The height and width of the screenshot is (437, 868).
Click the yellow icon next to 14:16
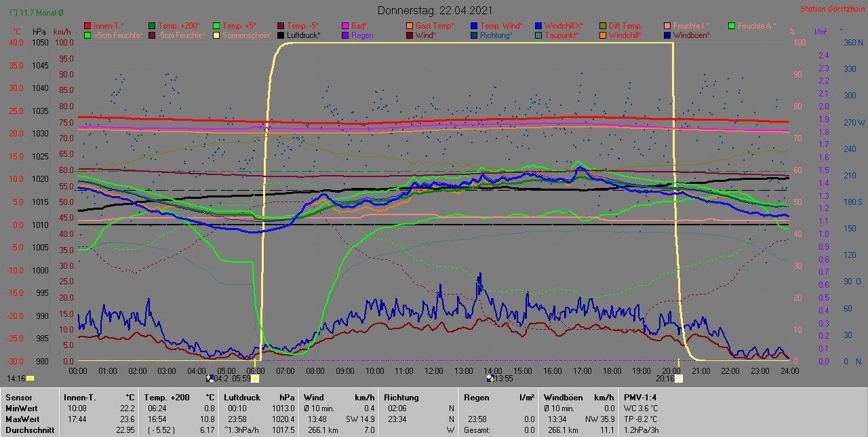[x=30, y=379]
